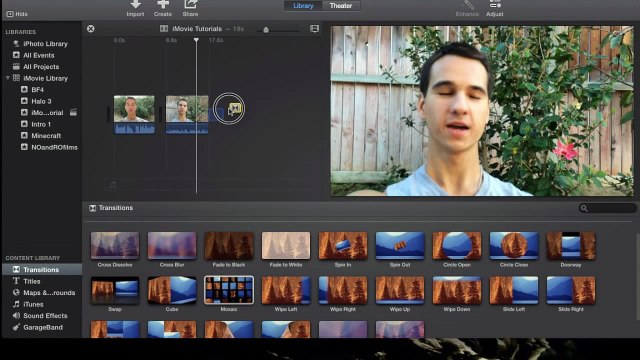
Task: Select the Fade to White transition
Action: [x=286, y=246]
